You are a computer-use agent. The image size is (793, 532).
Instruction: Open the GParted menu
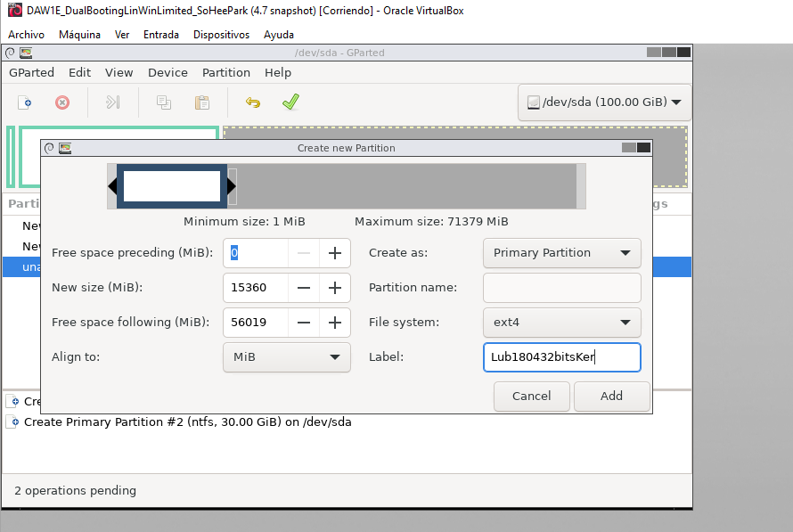point(31,73)
